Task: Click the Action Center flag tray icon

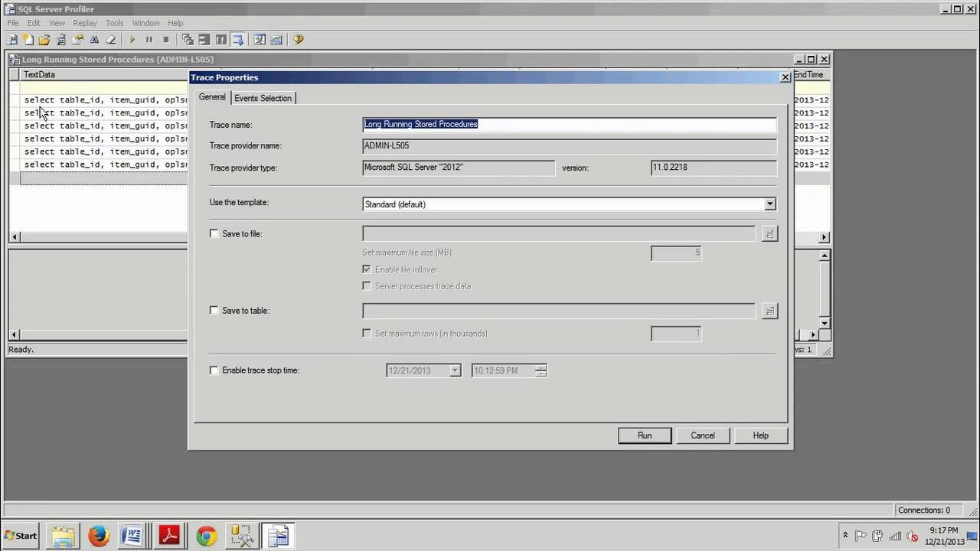Action: coord(861,536)
